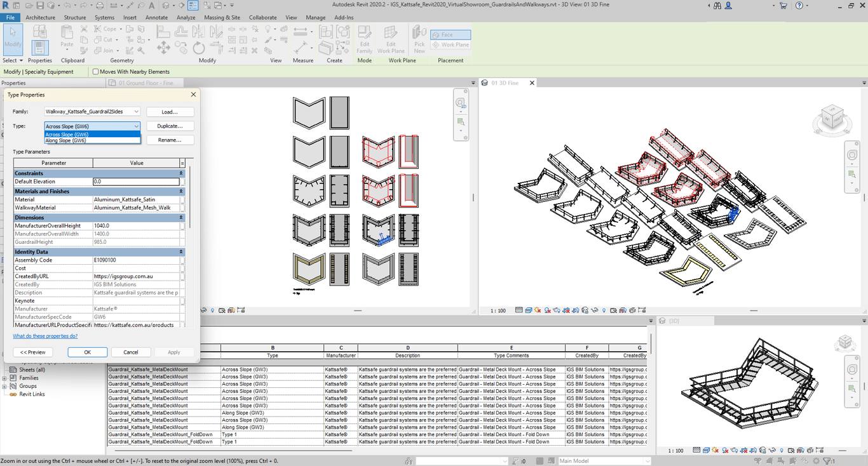Click the Text tool icon in quick access toolbar
Viewport: 868px width, 466px height.
[x=151, y=6]
